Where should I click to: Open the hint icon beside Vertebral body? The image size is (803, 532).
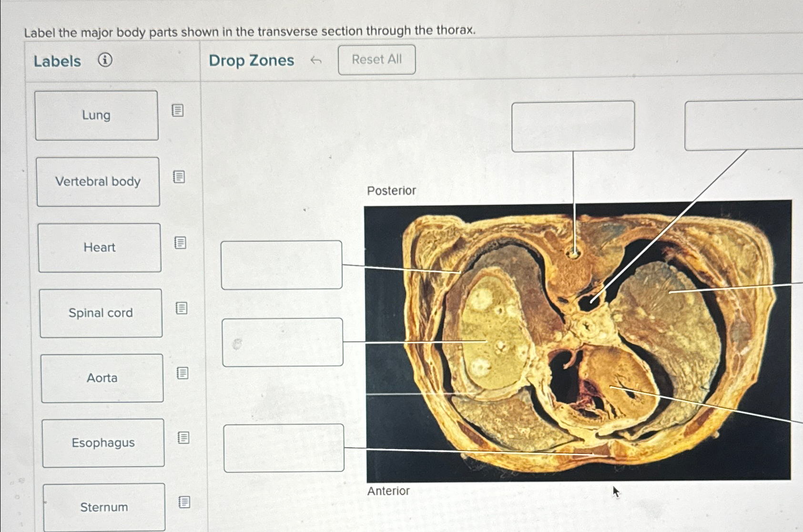click(x=178, y=177)
